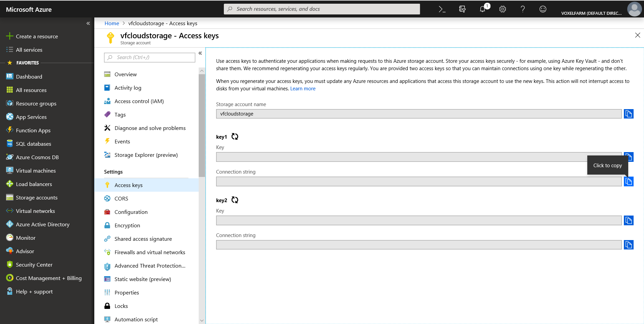Collapse the storage account resource menu
Image resolution: width=644 pixels, height=324 pixels.
(200, 53)
